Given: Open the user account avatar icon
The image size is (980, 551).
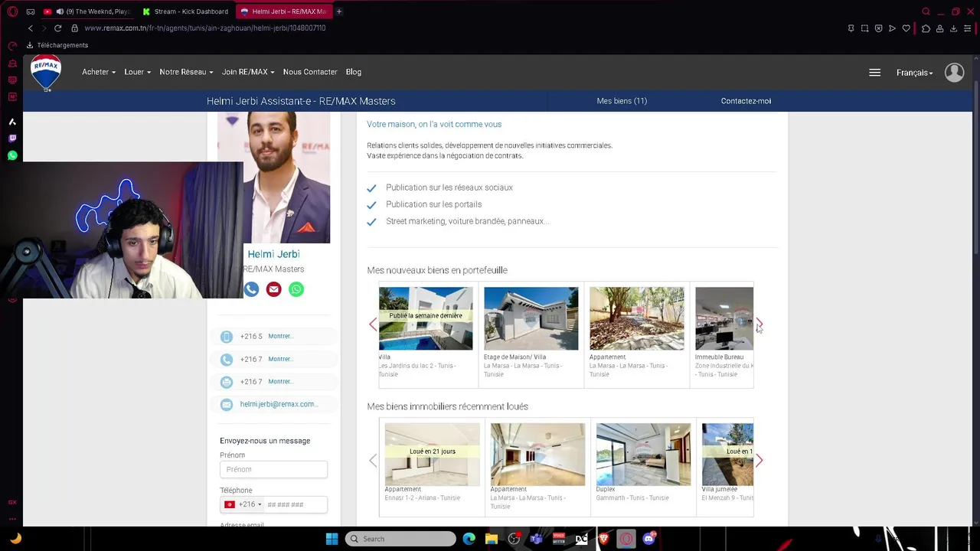Looking at the screenshot, I should click(x=954, y=72).
